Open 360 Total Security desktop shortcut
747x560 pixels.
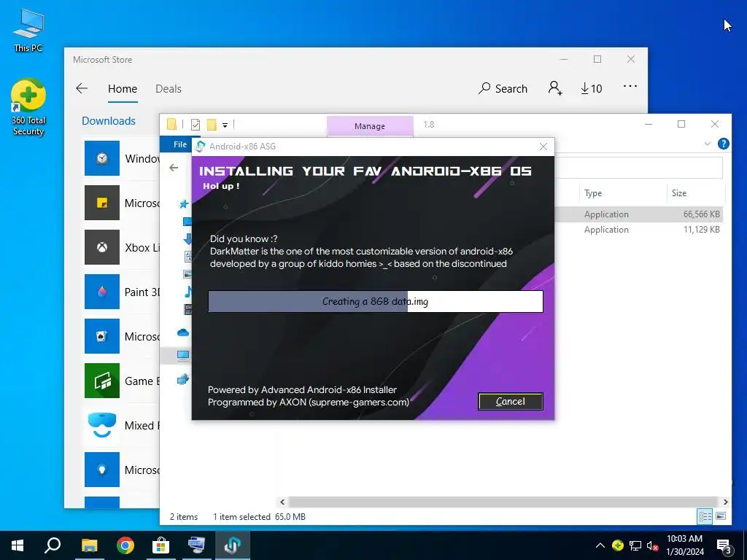tap(28, 108)
